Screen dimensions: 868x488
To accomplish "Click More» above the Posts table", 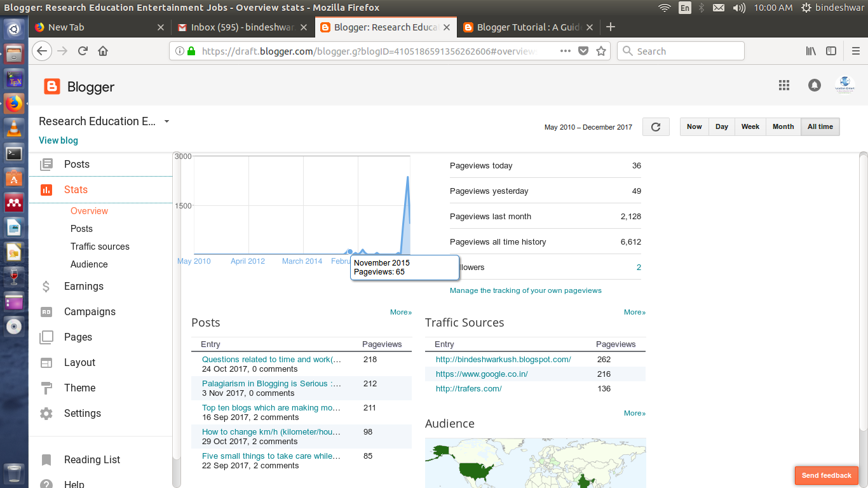I will 401,312.
